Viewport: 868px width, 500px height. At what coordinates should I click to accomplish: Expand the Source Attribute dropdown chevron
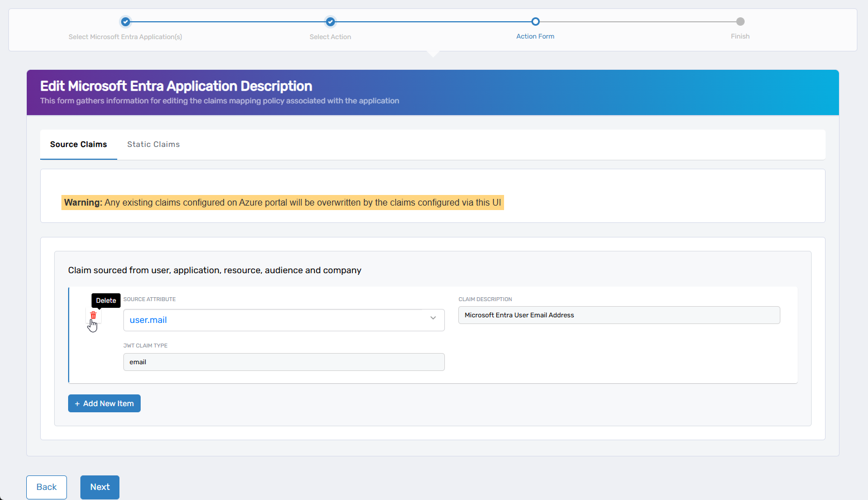pos(433,318)
